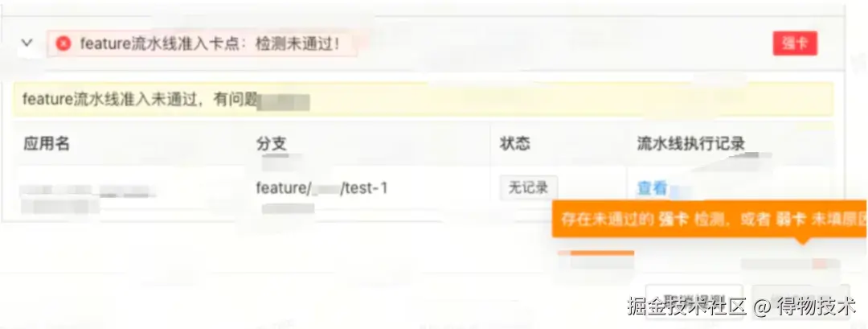Viewport: 868px width, 329px height.
Task: Click the tooltip's downward arrow pointer
Action: [803, 241]
